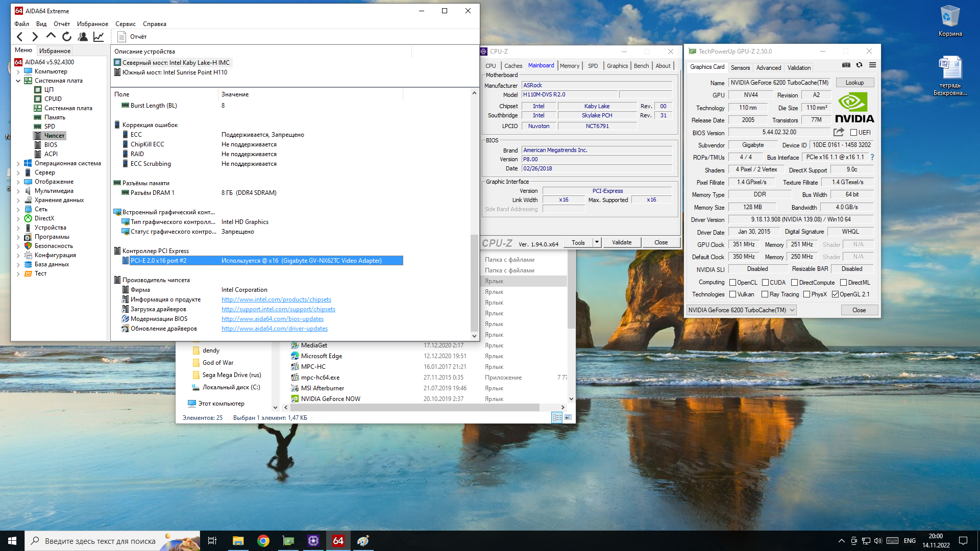Click the AIDA64 back navigation arrow
Screen dimensions: 980x551
(20, 36)
